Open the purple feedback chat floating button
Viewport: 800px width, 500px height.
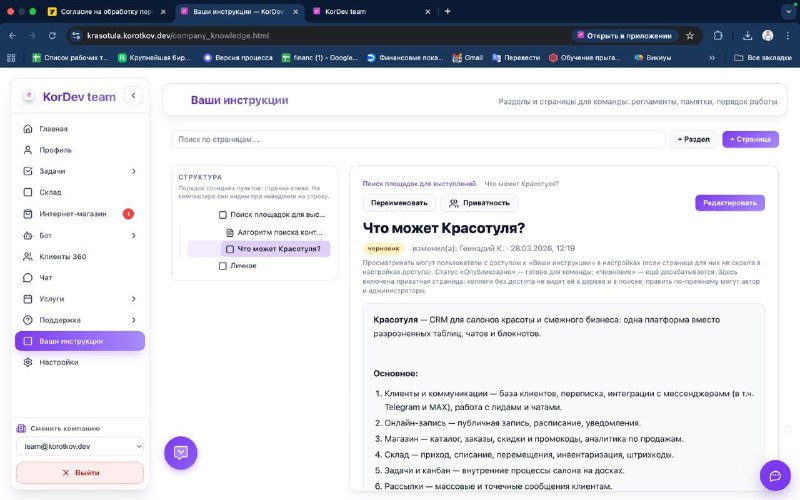(x=181, y=453)
